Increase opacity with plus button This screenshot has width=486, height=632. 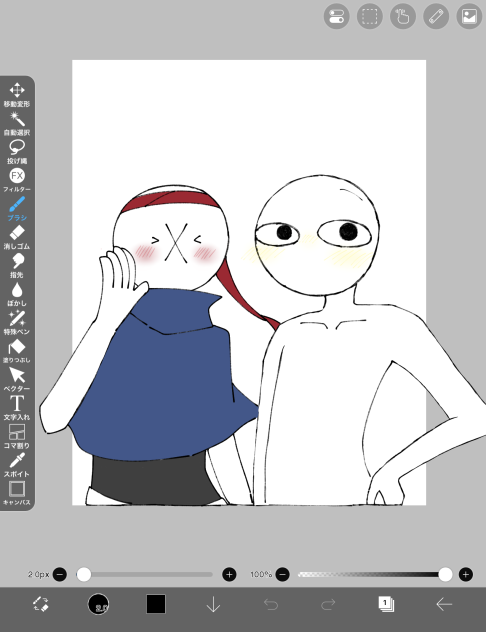click(x=466, y=574)
